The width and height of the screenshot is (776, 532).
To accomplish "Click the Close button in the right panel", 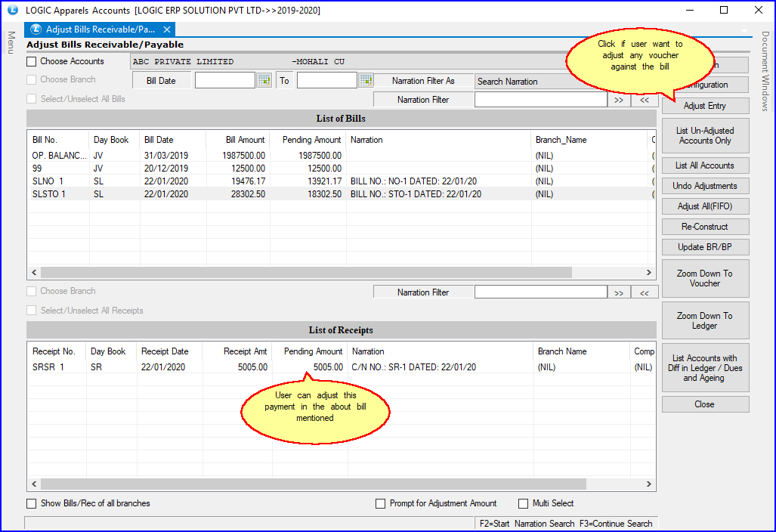I will point(705,404).
